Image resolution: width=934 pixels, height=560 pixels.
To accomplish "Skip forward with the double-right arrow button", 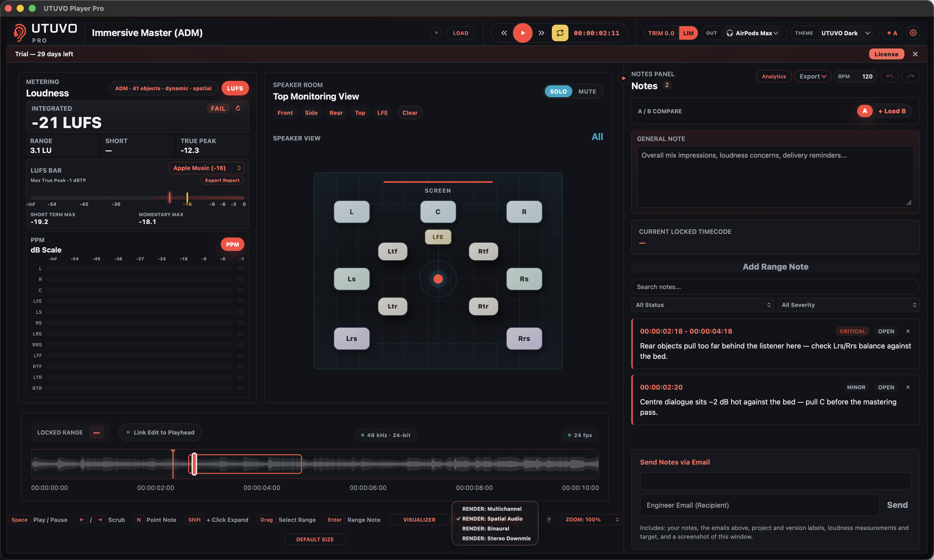I will click(541, 33).
